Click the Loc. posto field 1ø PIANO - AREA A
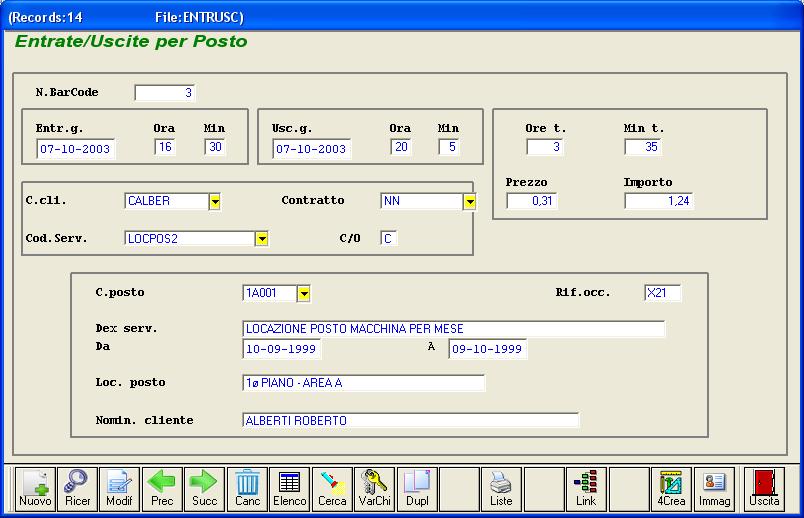Screen dimensions: 804x518 [364, 383]
